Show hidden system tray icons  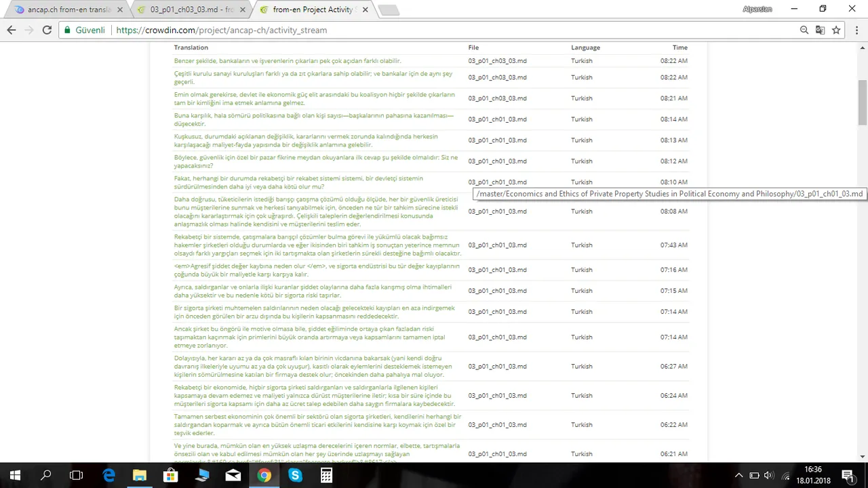(738, 475)
